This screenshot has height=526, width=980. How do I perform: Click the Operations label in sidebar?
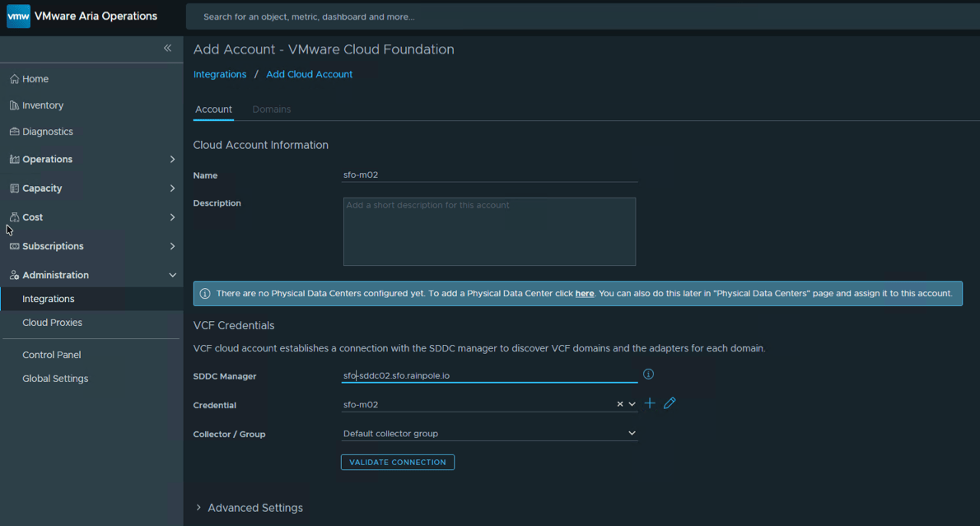pyautogui.click(x=48, y=160)
